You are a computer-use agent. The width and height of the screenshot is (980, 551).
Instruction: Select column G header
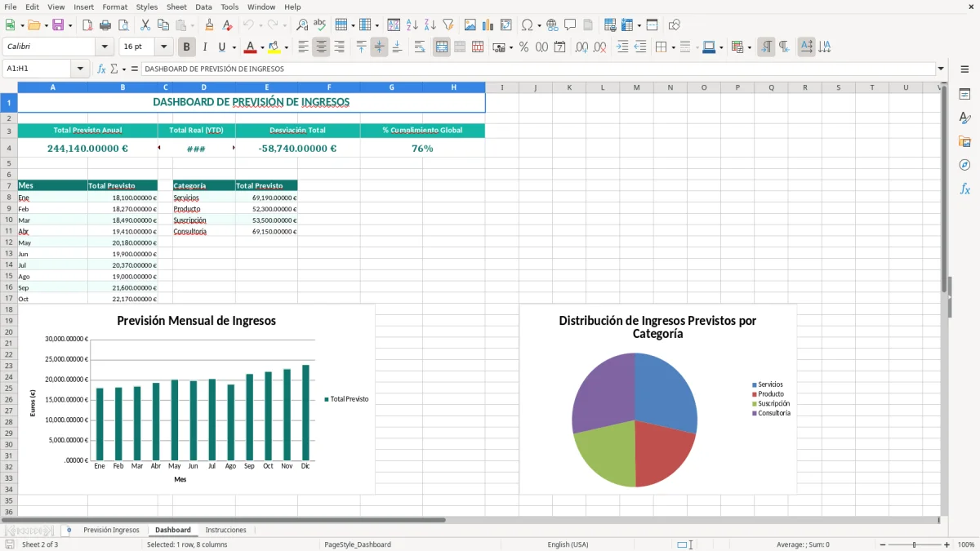click(391, 87)
